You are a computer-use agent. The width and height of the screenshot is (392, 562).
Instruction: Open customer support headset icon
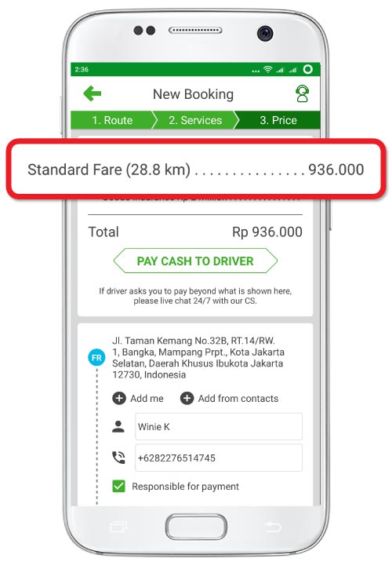302,94
